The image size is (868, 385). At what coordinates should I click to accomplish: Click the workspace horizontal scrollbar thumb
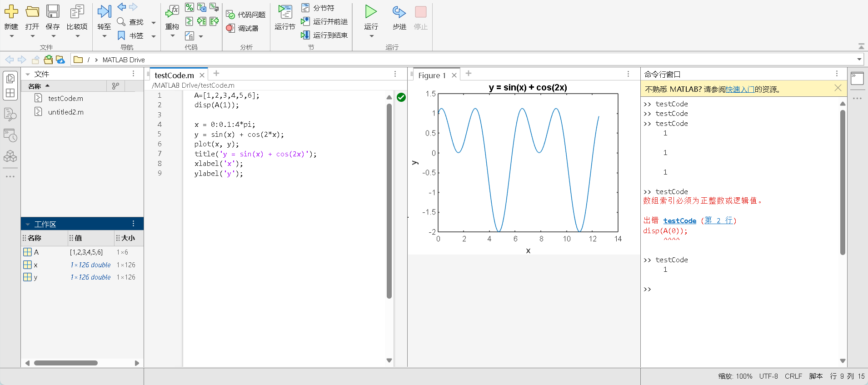pos(66,363)
